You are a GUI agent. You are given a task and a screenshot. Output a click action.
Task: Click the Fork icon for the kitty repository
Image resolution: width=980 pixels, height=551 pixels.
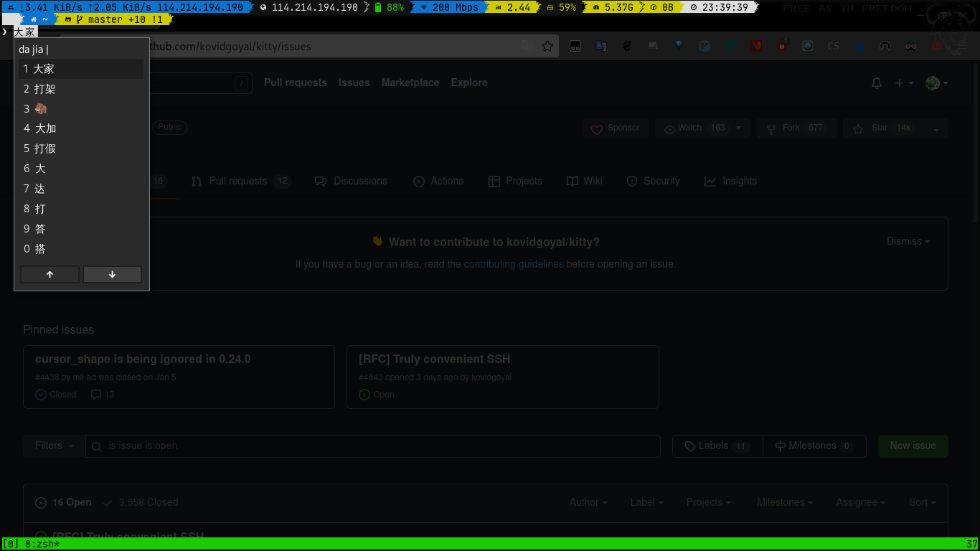[770, 128]
